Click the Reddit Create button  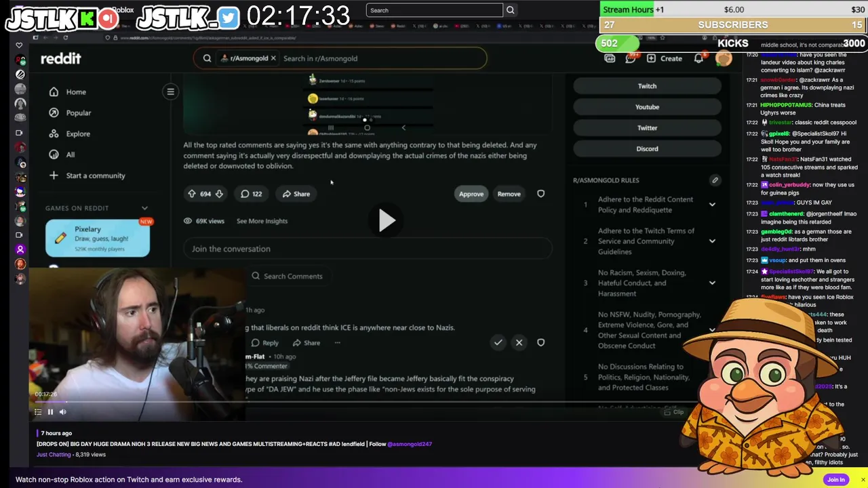pyautogui.click(x=665, y=59)
